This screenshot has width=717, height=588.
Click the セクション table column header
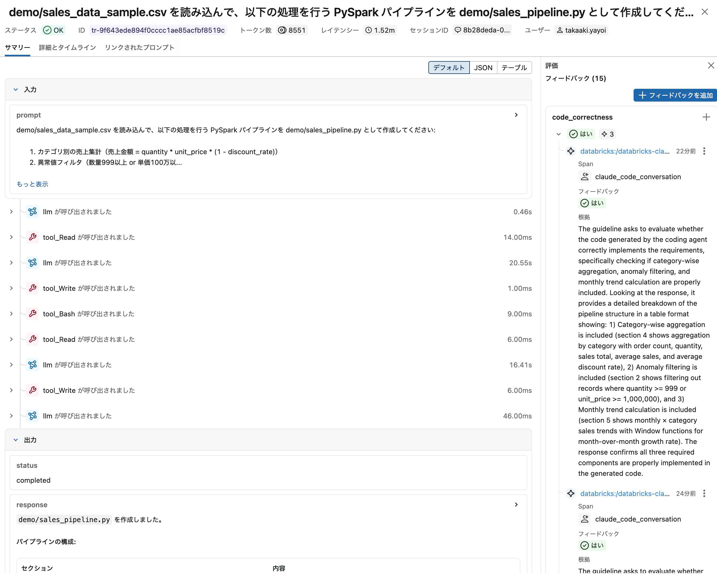point(37,568)
